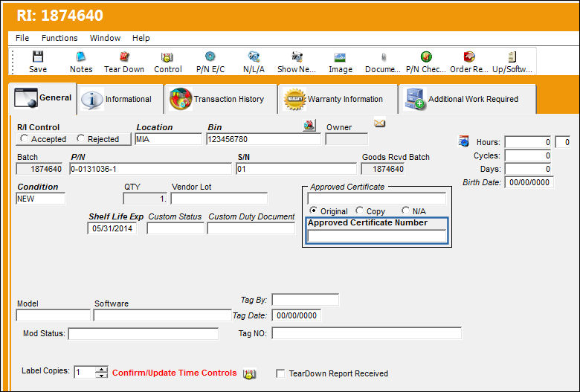
Task: Click the icon left of Hours label
Action: point(463,141)
